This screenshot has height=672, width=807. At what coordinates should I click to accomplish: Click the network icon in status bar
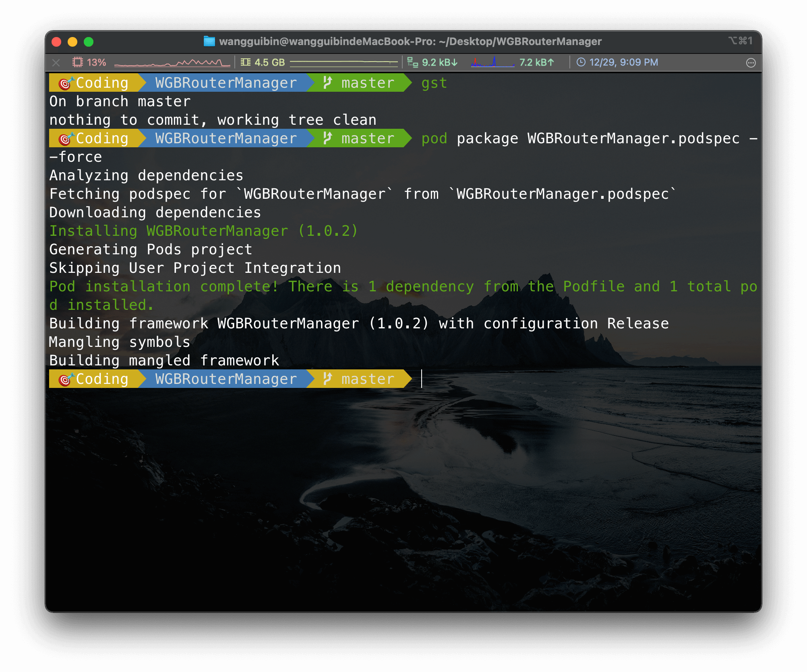pos(412,62)
